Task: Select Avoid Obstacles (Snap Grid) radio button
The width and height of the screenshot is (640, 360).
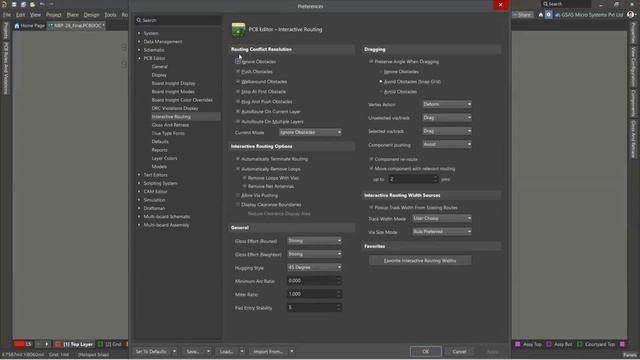Action: pos(381,82)
